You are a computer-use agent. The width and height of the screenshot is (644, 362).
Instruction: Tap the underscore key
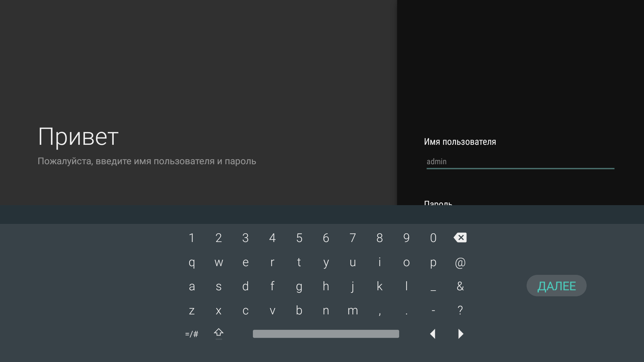(x=433, y=290)
